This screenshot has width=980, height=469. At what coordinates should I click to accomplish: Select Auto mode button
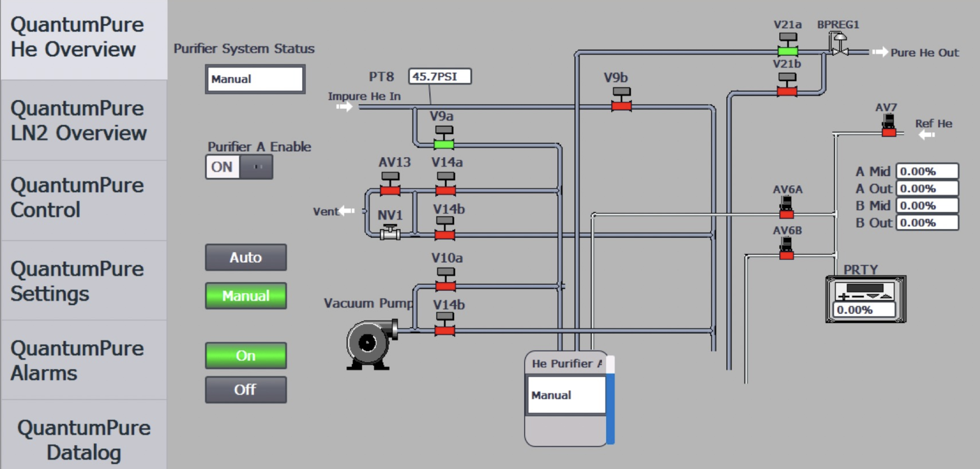pos(246,257)
